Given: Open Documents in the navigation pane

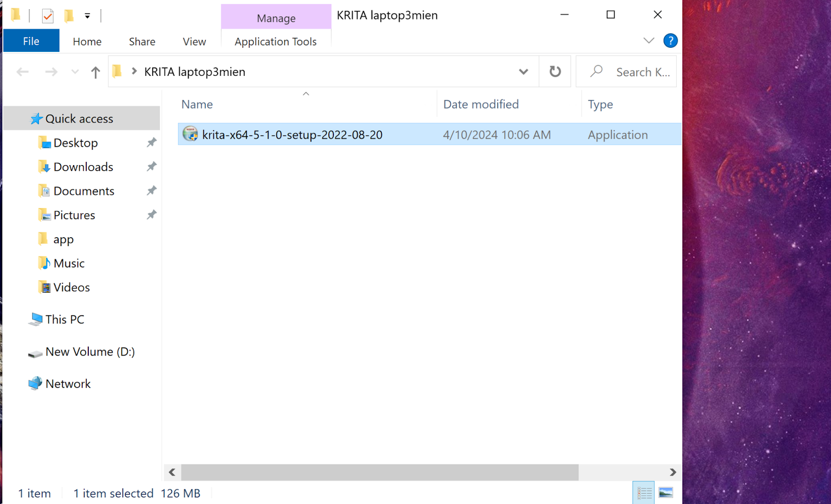Looking at the screenshot, I should pos(84,191).
